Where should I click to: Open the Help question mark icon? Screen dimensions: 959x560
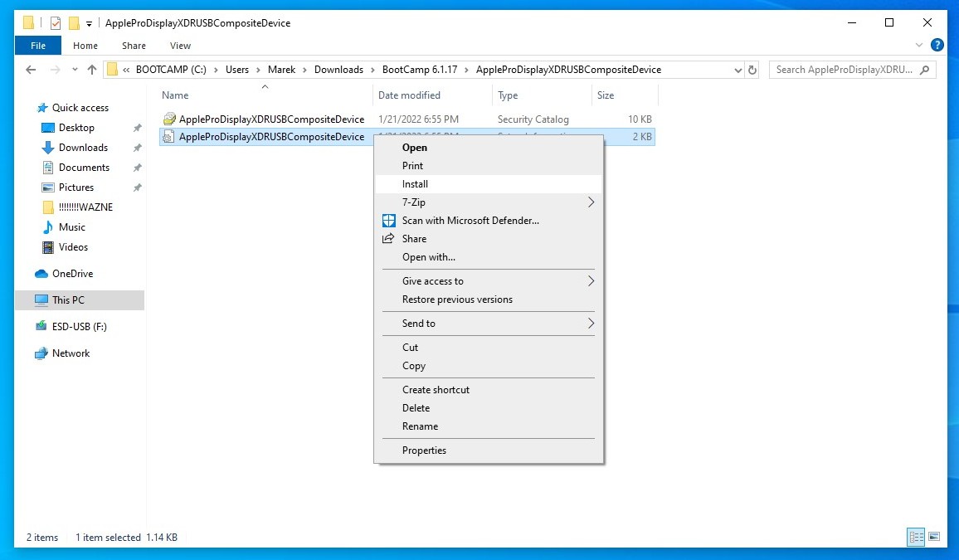[x=937, y=46]
